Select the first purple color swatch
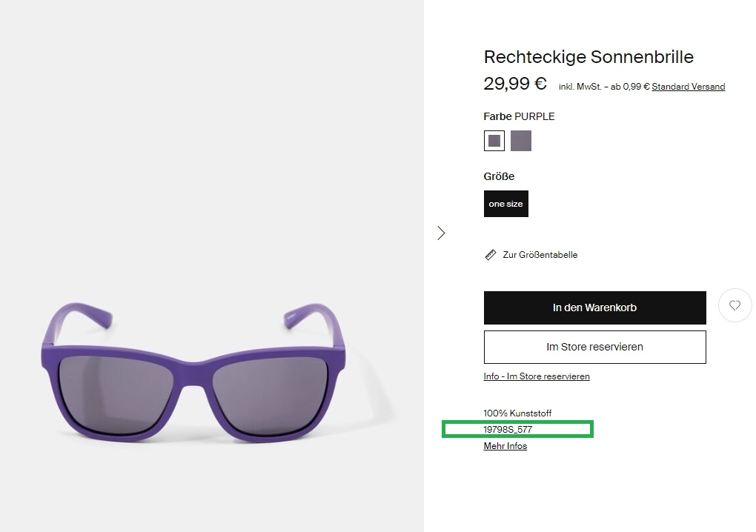Image resolution: width=756 pixels, height=532 pixels. pyautogui.click(x=494, y=141)
